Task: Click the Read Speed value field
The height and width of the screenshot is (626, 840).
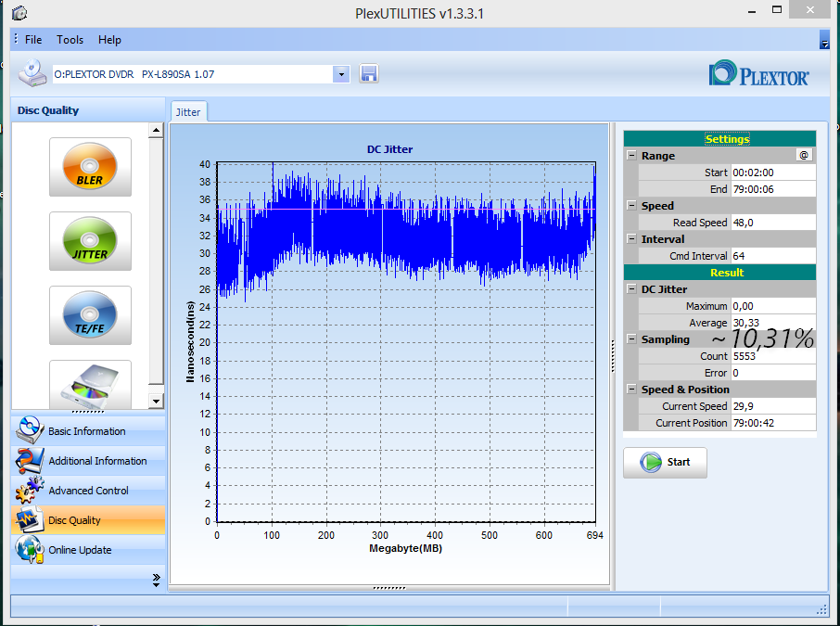Action: (773, 223)
